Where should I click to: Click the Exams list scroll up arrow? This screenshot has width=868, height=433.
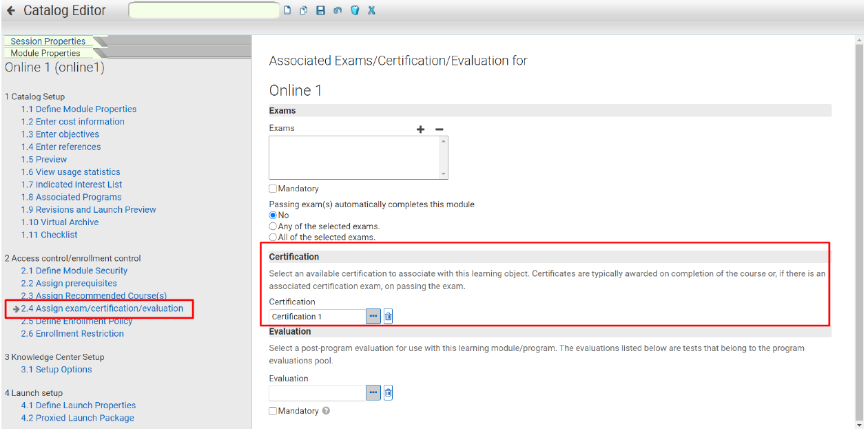[443, 141]
